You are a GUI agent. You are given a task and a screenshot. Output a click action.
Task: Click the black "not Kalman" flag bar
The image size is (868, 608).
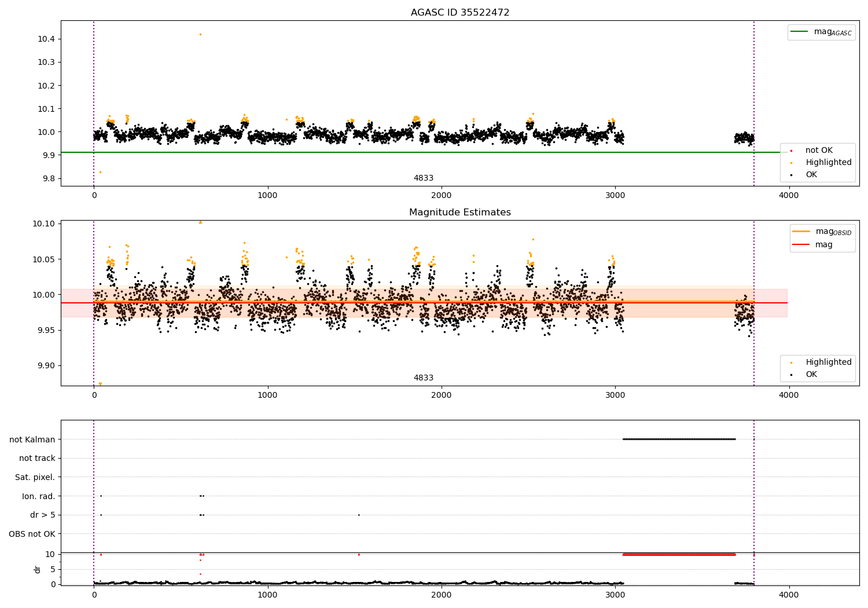tap(679, 439)
